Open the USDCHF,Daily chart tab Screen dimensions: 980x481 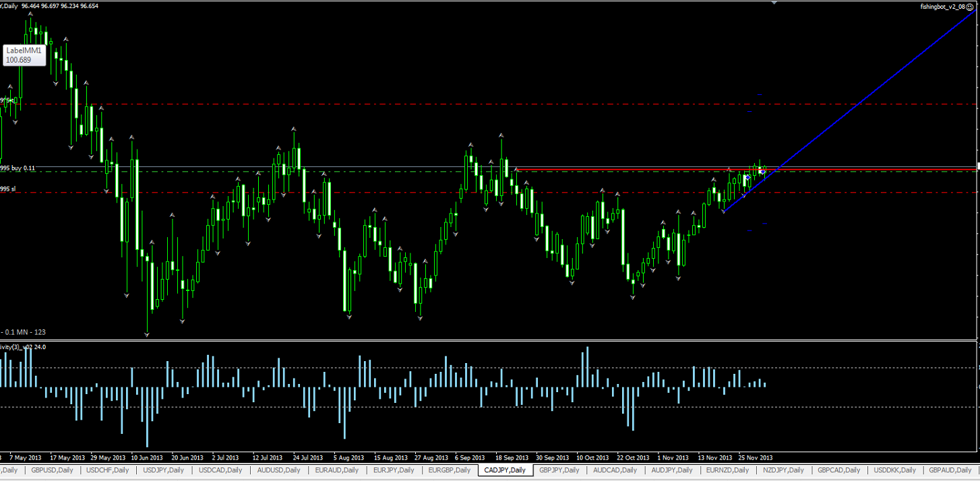click(108, 470)
